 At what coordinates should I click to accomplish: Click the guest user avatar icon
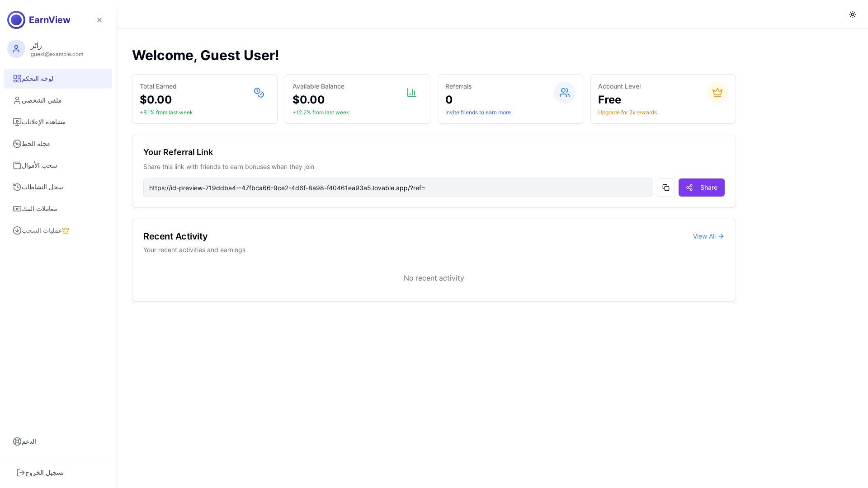click(16, 49)
